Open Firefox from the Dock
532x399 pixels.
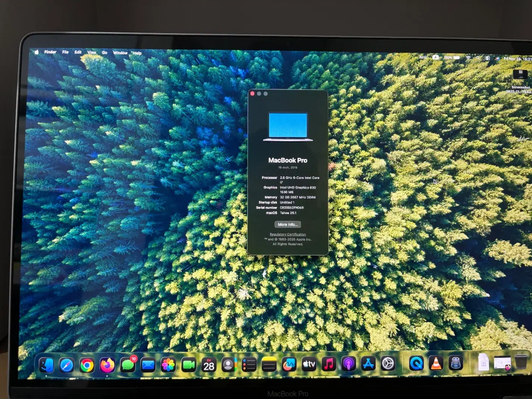[107, 364]
